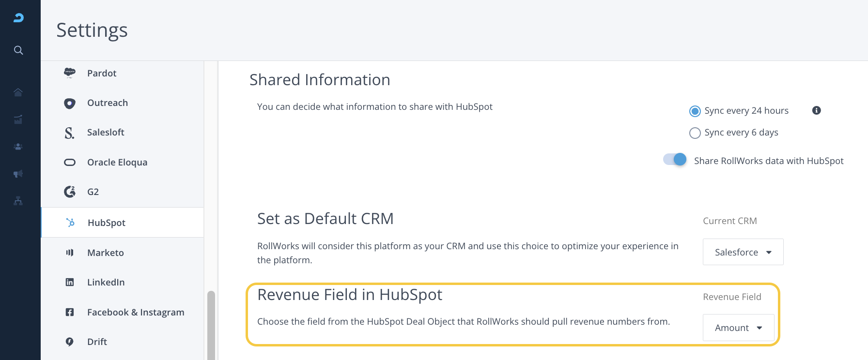This screenshot has height=360, width=868.
Task: Open the analytics chart icon in sidebar
Action: point(18,120)
